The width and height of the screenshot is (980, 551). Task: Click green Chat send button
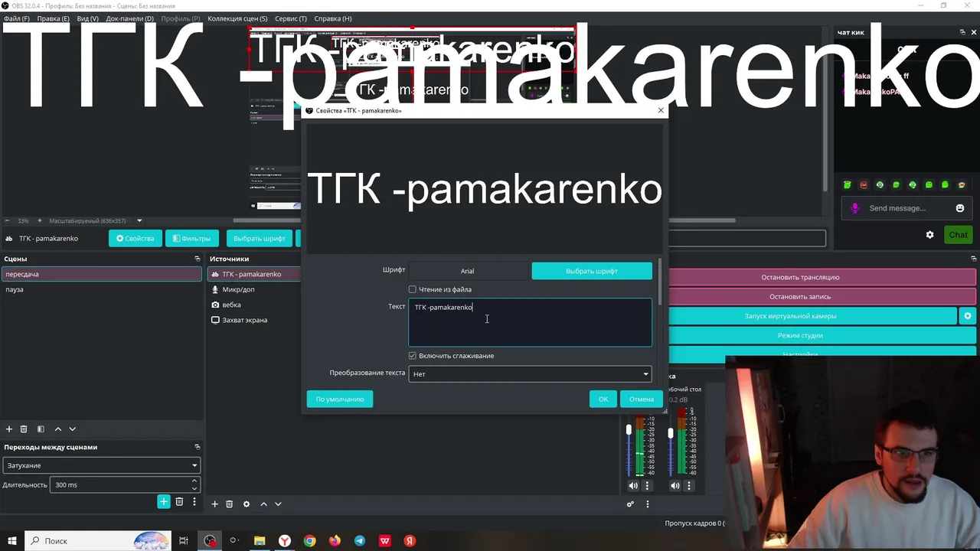click(x=959, y=235)
